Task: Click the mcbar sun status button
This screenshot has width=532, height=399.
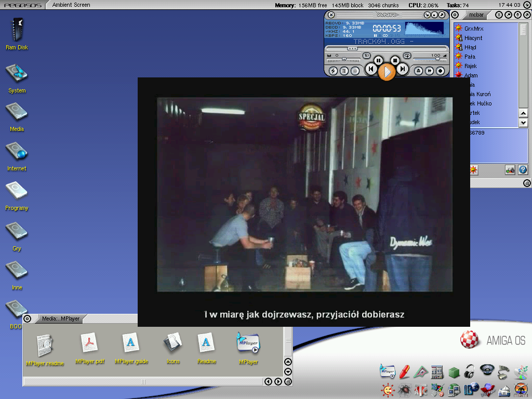Action: (x=474, y=170)
